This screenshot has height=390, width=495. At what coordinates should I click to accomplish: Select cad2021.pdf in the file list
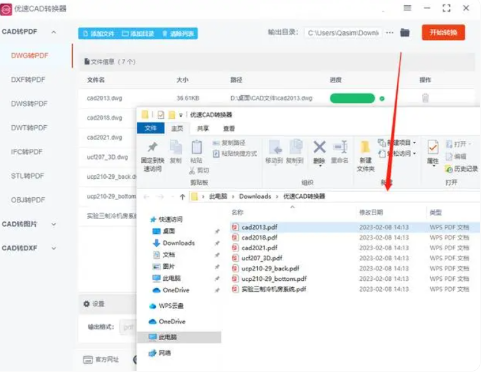point(259,248)
